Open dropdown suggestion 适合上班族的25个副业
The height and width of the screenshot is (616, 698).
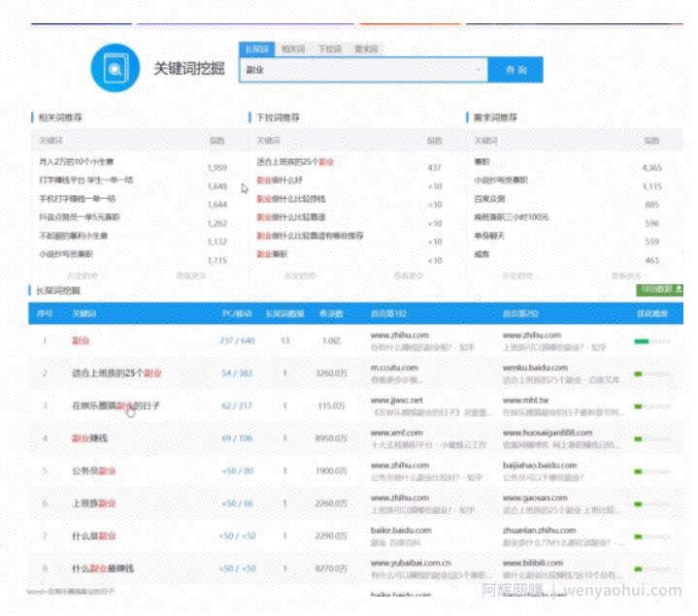tap(295, 162)
